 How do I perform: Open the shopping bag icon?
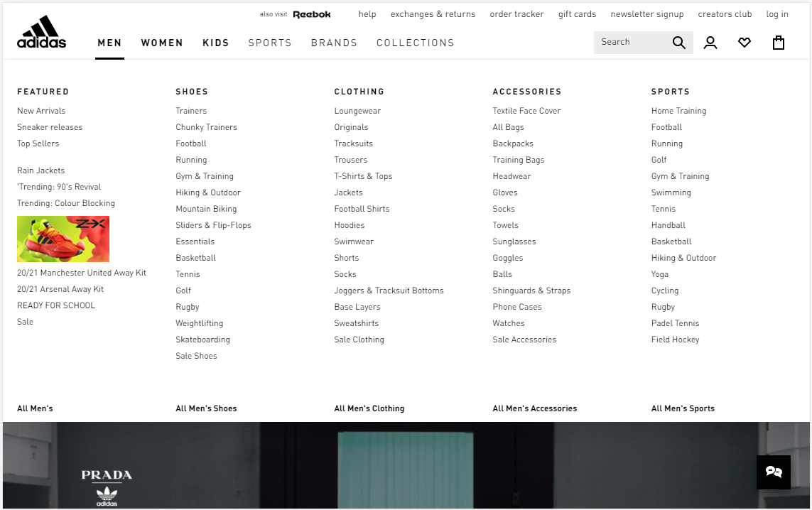(779, 43)
